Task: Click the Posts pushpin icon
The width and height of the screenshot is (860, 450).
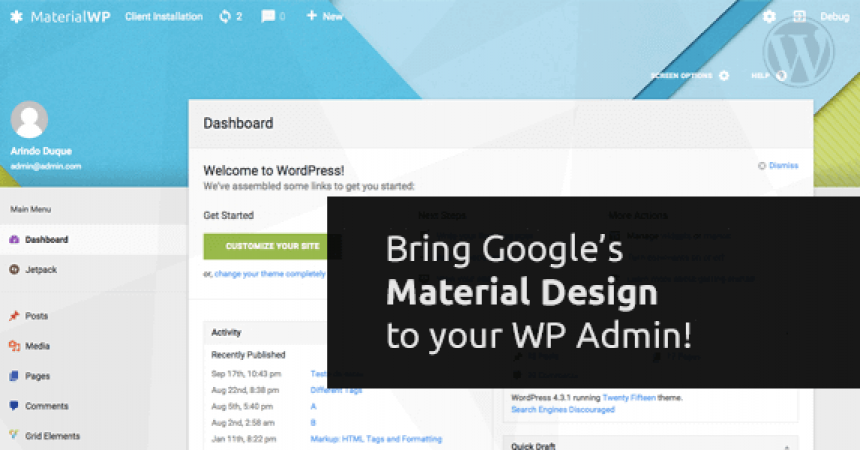Action: coord(14,316)
